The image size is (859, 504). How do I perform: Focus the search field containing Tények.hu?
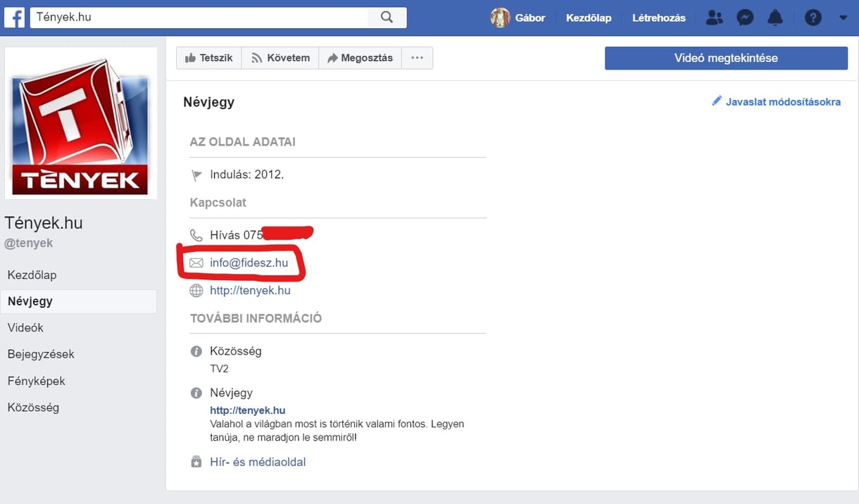pyautogui.click(x=199, y=18)
